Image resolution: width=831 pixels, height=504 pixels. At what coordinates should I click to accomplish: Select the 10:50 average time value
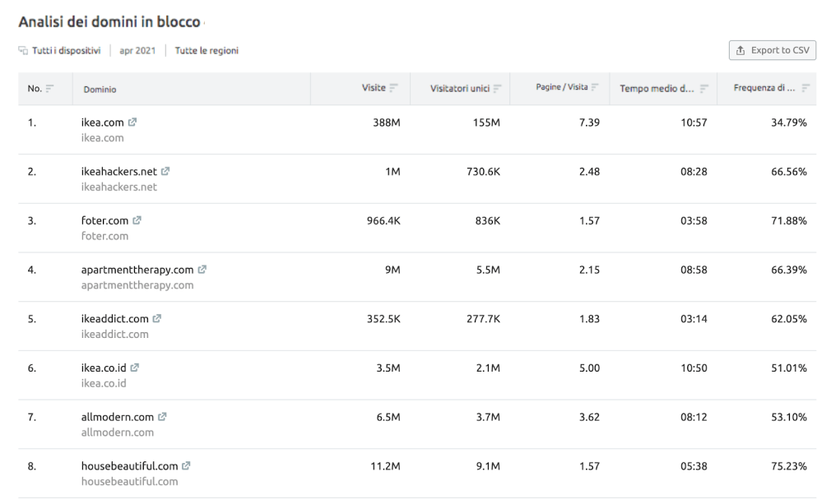(694, 368)
